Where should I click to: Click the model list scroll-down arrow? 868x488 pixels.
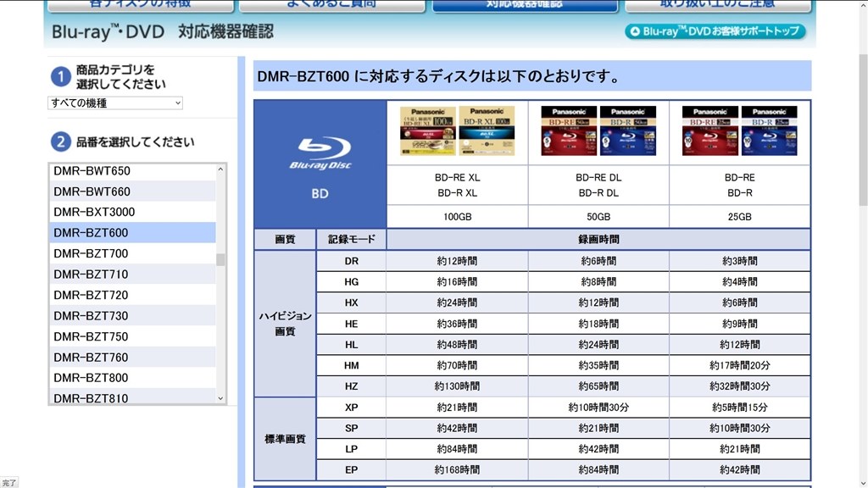(220, 398)
